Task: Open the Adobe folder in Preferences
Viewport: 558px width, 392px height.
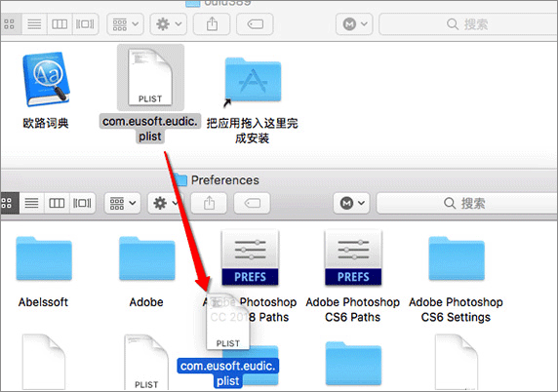Action: [147, 258]
